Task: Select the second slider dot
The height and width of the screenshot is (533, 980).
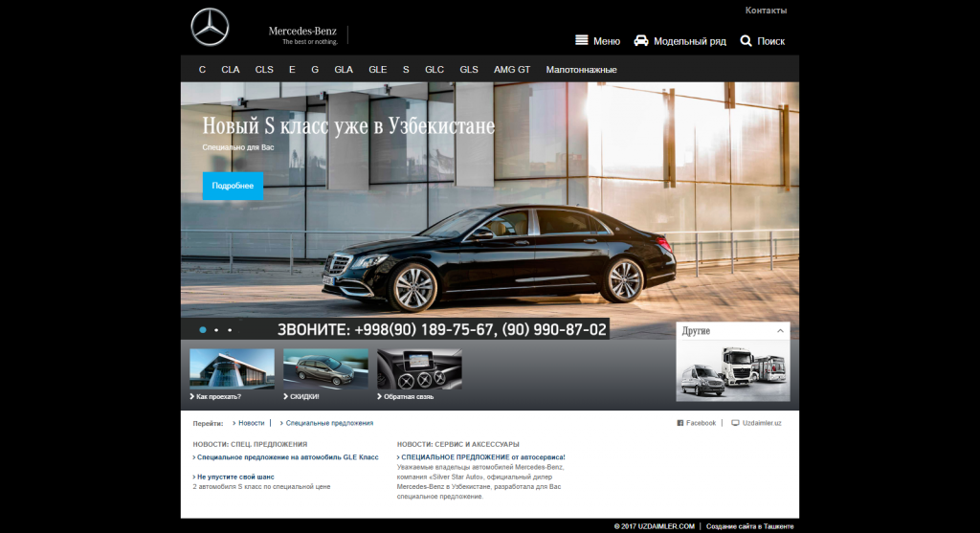Action: pyautogui.click(x=216, y=330)
